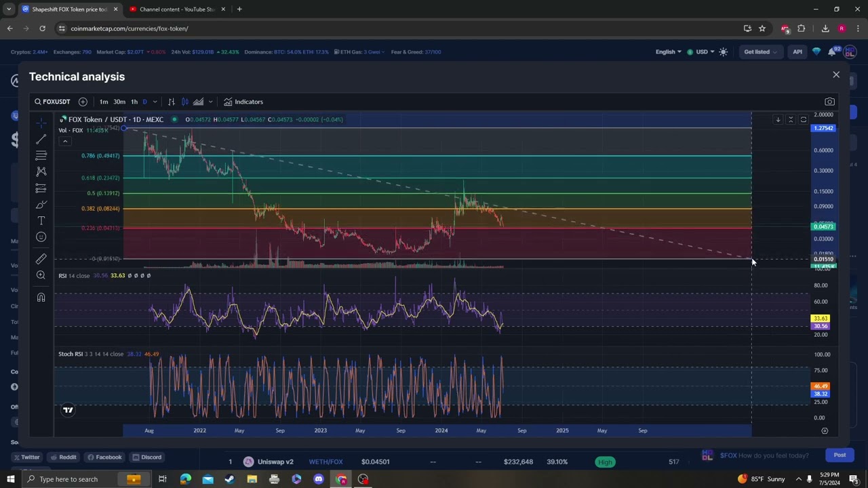
Task: Select the Text annotation tool
Action: coord(41,220)
